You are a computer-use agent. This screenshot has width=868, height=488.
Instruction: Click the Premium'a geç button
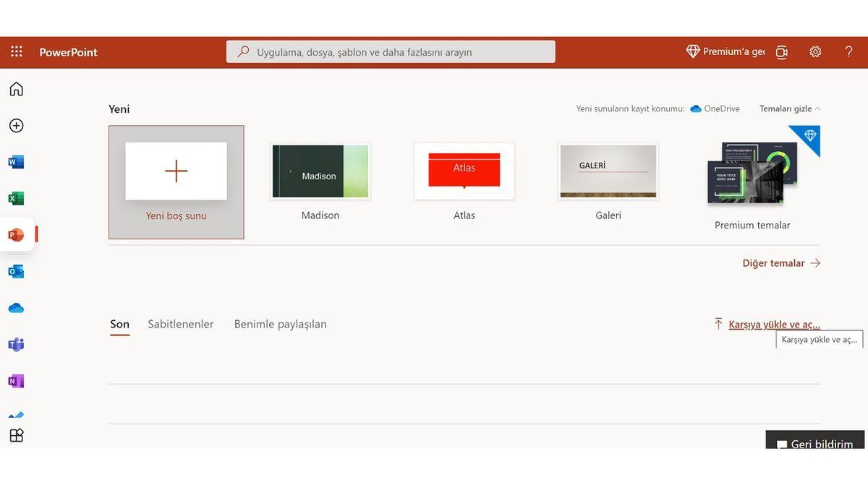coord(725,51)
